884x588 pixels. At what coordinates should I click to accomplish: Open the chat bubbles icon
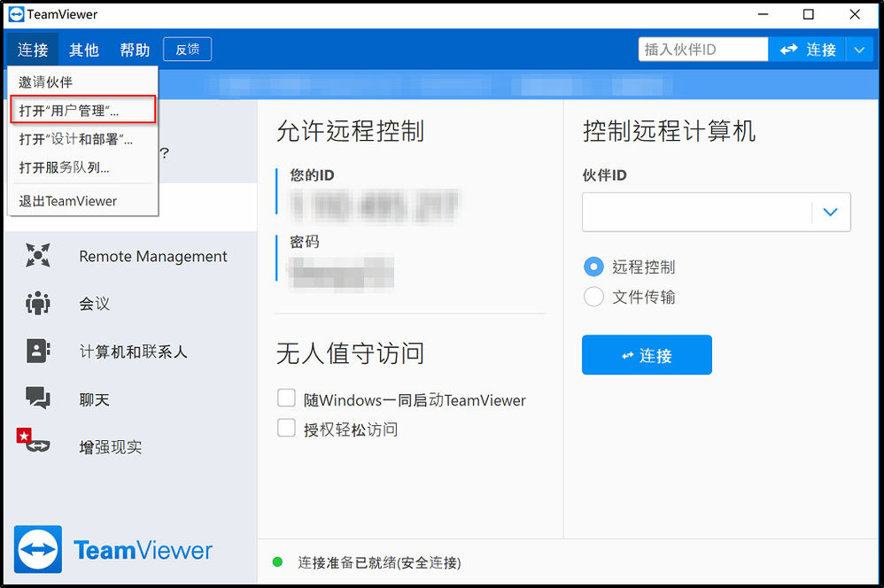[x=38, y=398]
